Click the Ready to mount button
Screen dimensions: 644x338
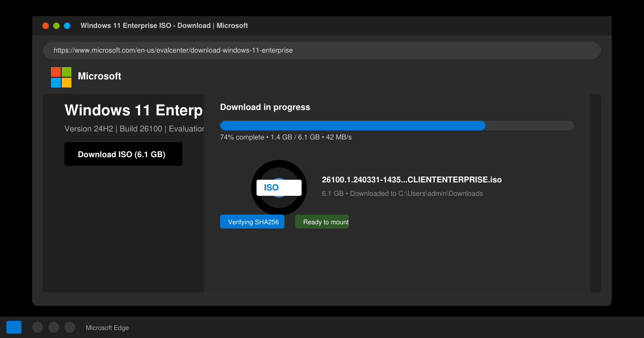click(322, 222)
